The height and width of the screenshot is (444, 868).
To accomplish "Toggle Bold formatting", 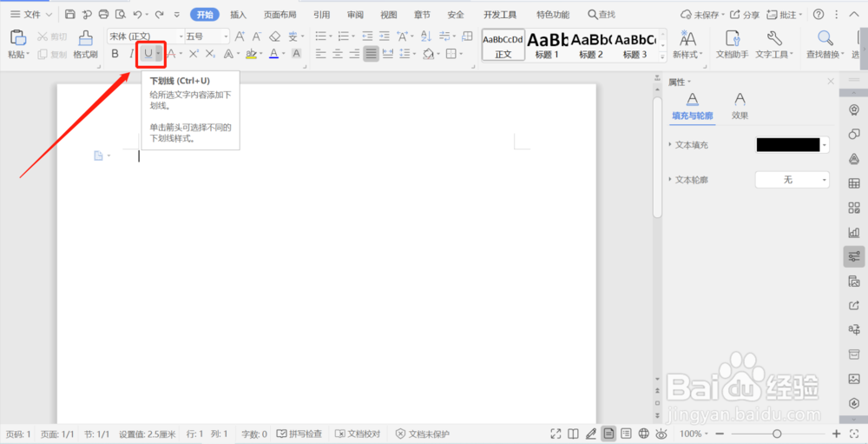I will [115, 54].
